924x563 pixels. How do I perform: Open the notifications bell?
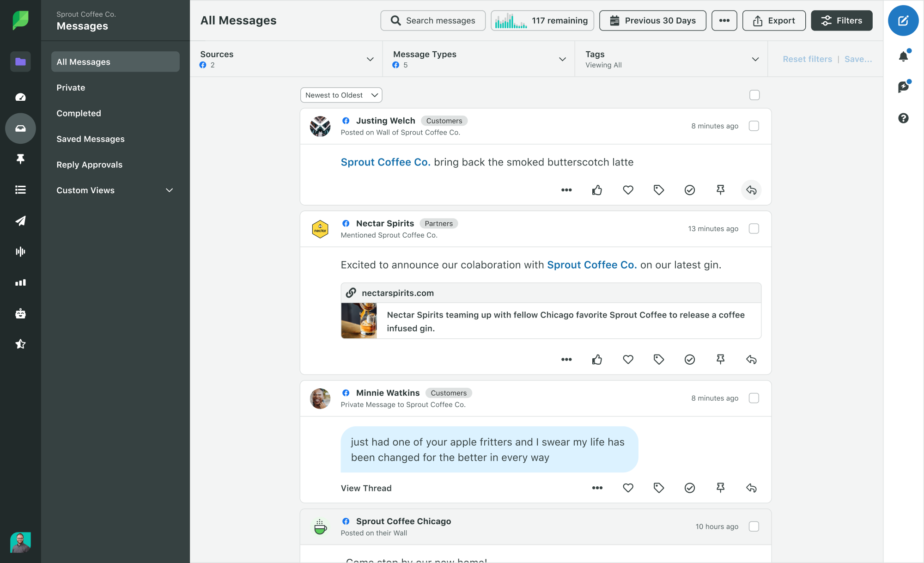tap(903, 56)
